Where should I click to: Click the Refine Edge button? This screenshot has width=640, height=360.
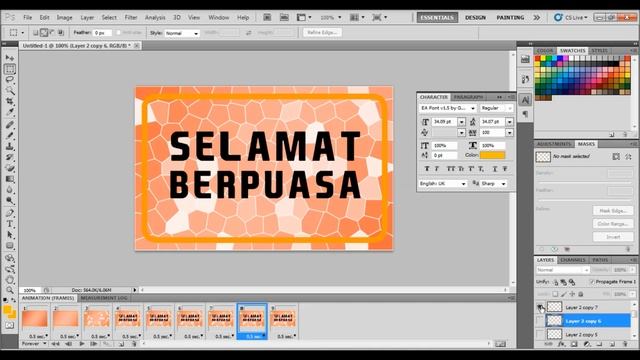click(x=322, y=33)
